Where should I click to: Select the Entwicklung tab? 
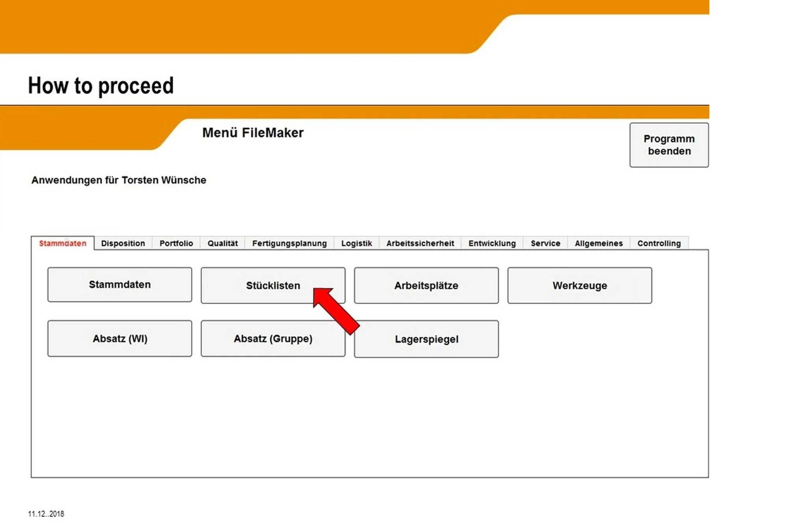tap(492, 243)
